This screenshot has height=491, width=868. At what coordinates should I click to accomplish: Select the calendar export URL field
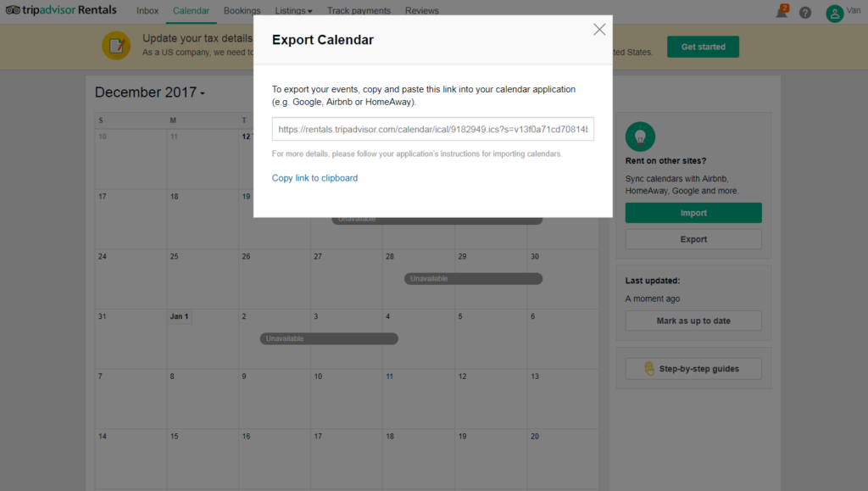click(x=432, y=129)
